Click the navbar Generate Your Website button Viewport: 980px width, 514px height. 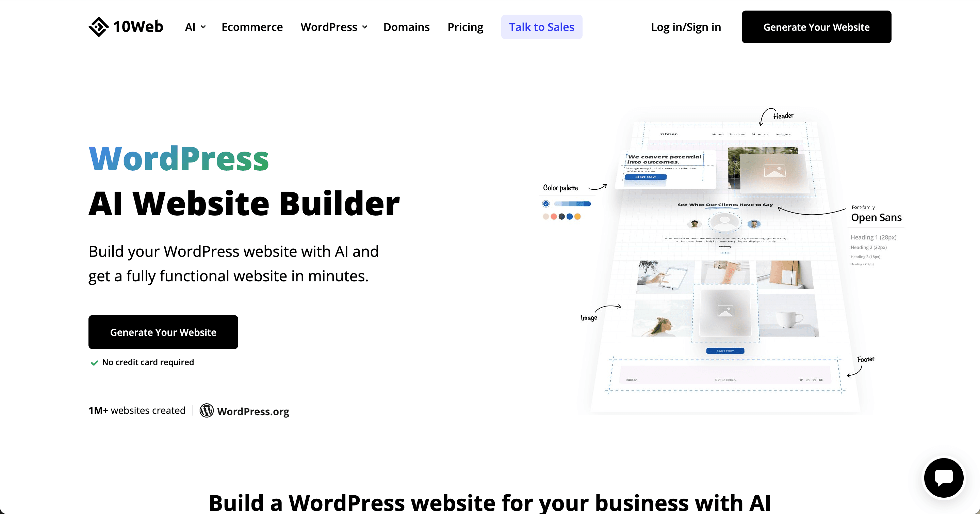coord(817,27)
